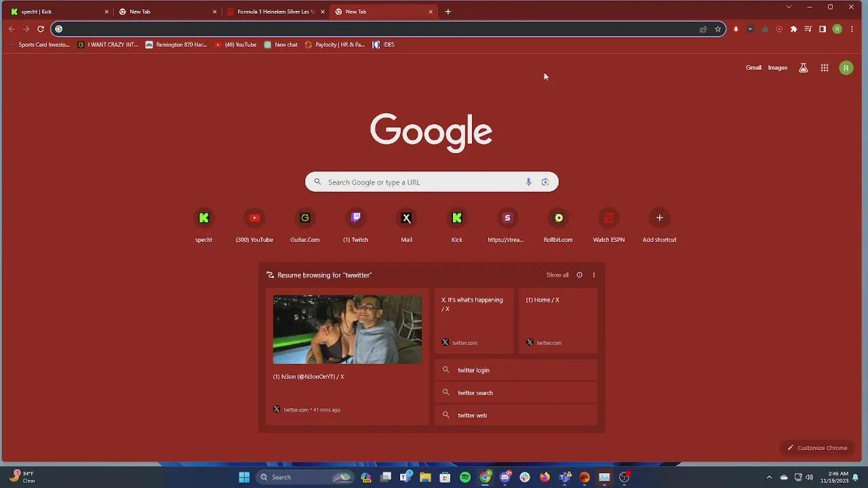This screenshot has height=488, width=868.
Task: Start a voice search with the microphone
Action: click(529, 182)
